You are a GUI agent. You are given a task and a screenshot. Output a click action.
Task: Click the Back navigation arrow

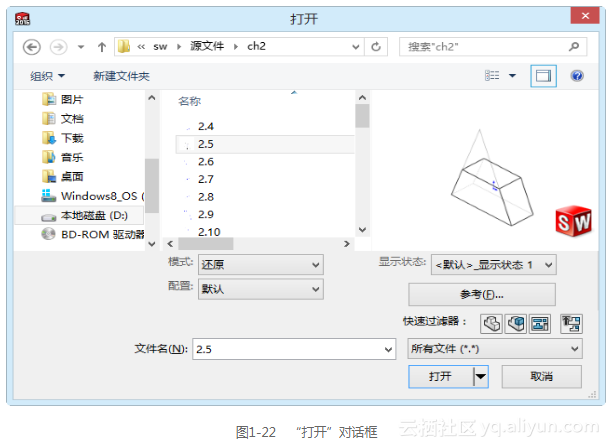click(32, 47)
